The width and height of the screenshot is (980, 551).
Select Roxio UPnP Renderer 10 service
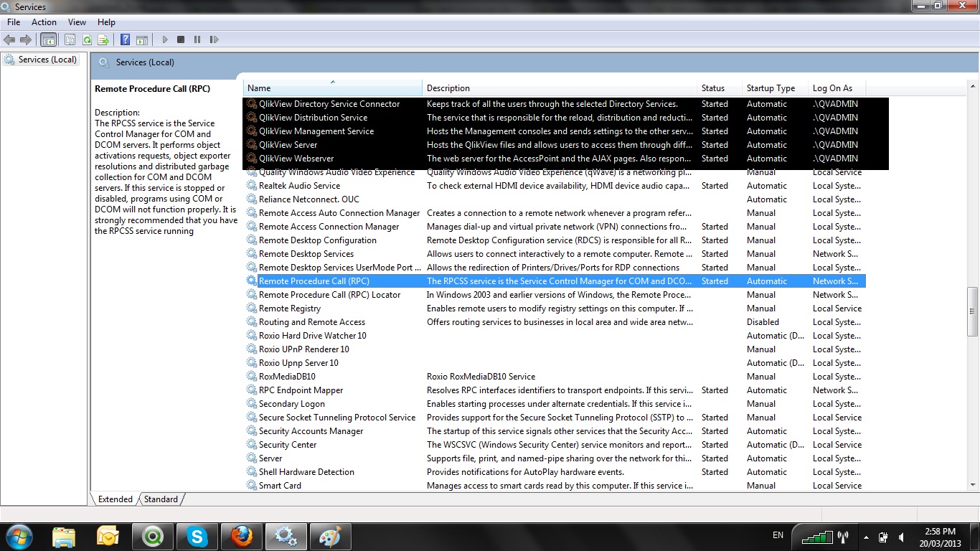click(555, 349)
